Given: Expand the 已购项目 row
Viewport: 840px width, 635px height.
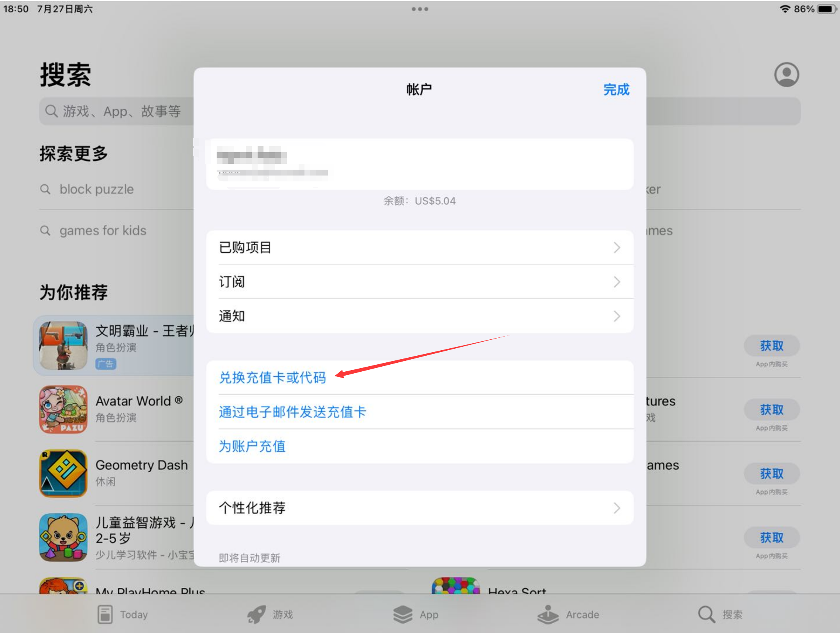Looking at the screenshot, I should tap(420, 247).
